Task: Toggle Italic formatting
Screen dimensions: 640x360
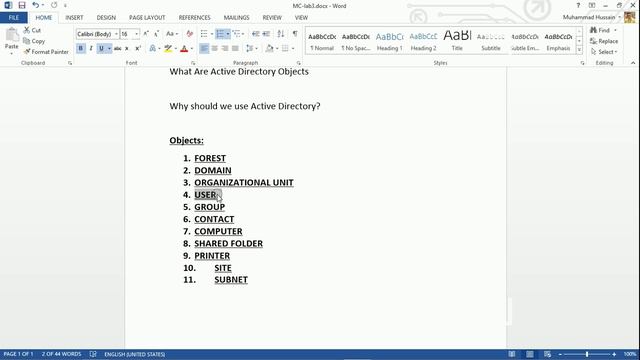Action: pyautogui.click(x=91, y=49)
